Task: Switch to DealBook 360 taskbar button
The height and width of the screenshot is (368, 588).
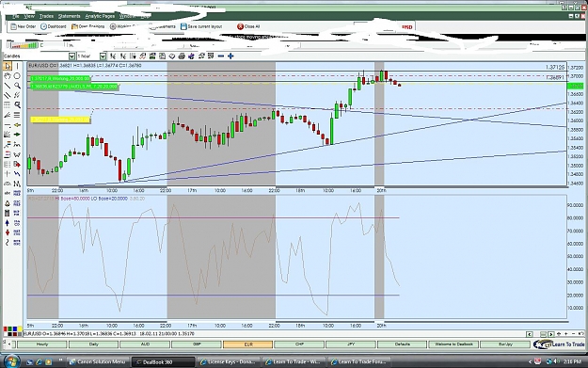Action: point(163,362)
